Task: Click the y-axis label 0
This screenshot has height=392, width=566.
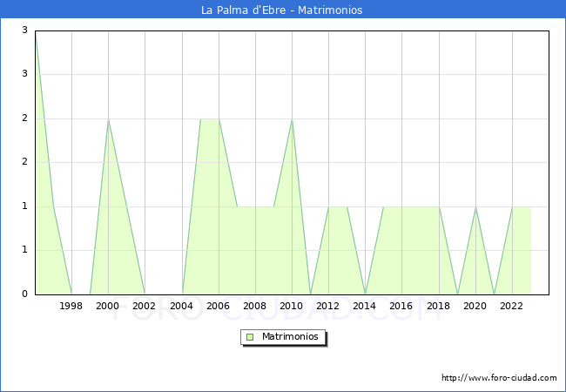Action: [25, 294]
